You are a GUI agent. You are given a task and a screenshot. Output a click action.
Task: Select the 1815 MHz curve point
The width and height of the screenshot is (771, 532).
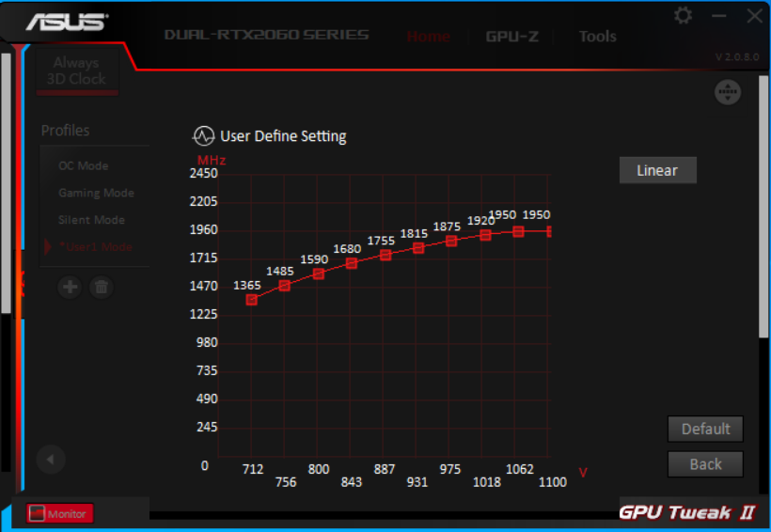[418, 248]
